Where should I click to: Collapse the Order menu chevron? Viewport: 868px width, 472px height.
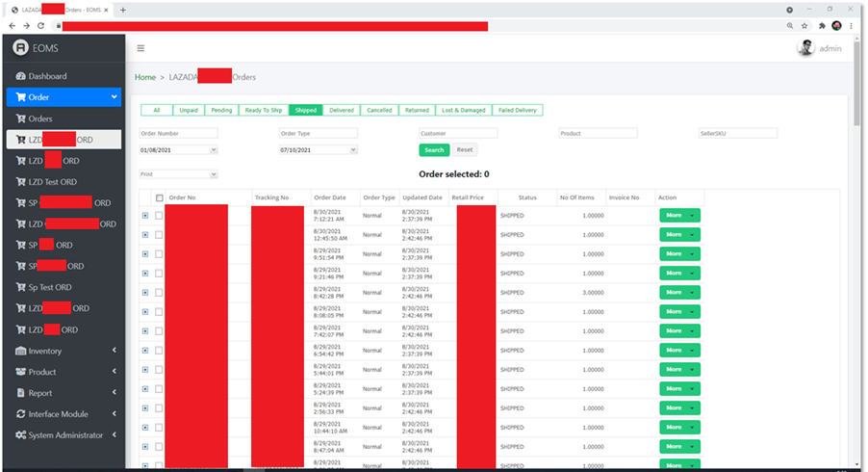[115, 97]
